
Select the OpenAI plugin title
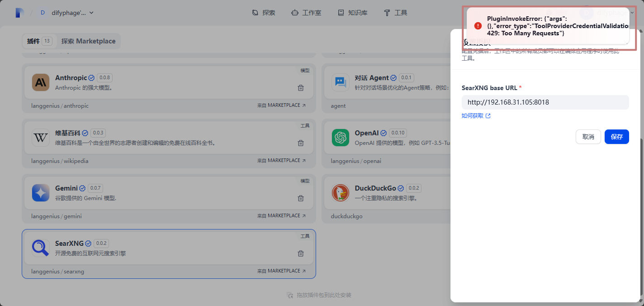pyautogui.click(x=367, y=133)
